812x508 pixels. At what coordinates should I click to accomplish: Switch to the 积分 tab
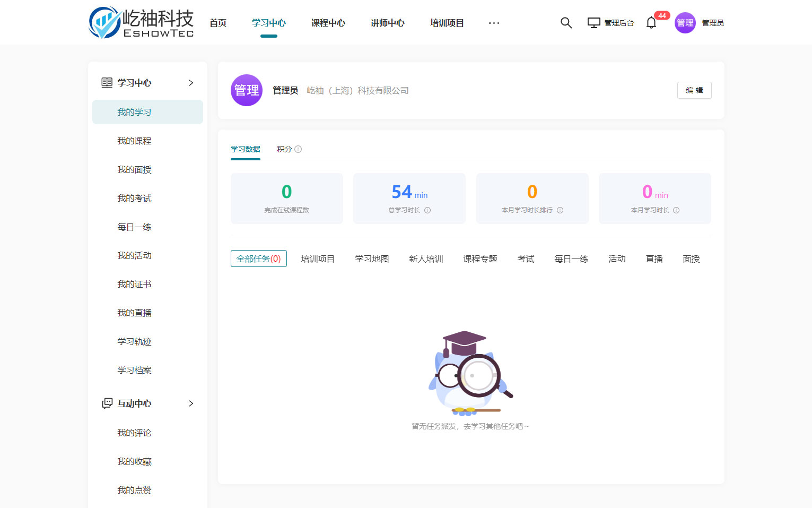284,149
